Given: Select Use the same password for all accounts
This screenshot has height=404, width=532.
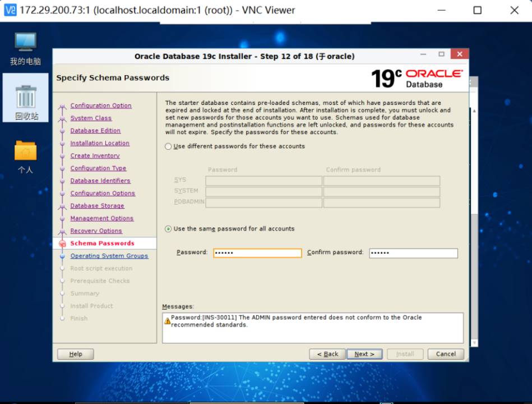Looking at the screenshot, I should [x=168, y=229].
